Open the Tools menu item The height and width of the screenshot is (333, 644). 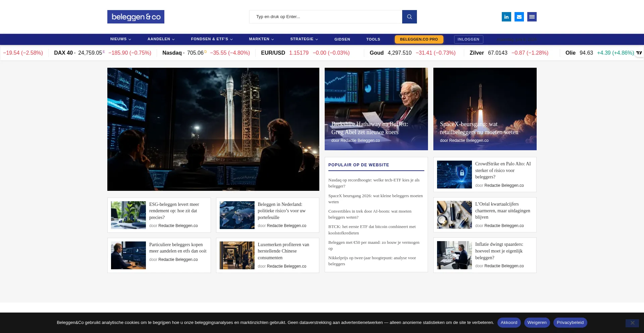click(373, 39)
